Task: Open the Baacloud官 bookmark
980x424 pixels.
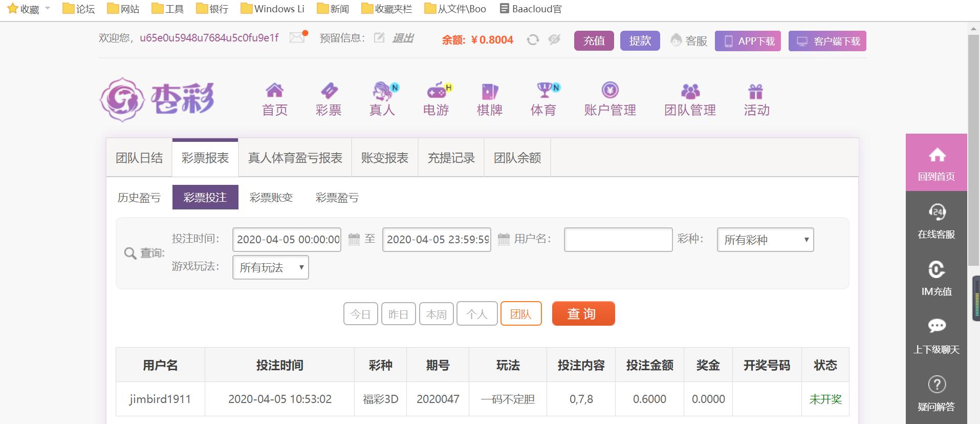Action: [x=531, y=9]
